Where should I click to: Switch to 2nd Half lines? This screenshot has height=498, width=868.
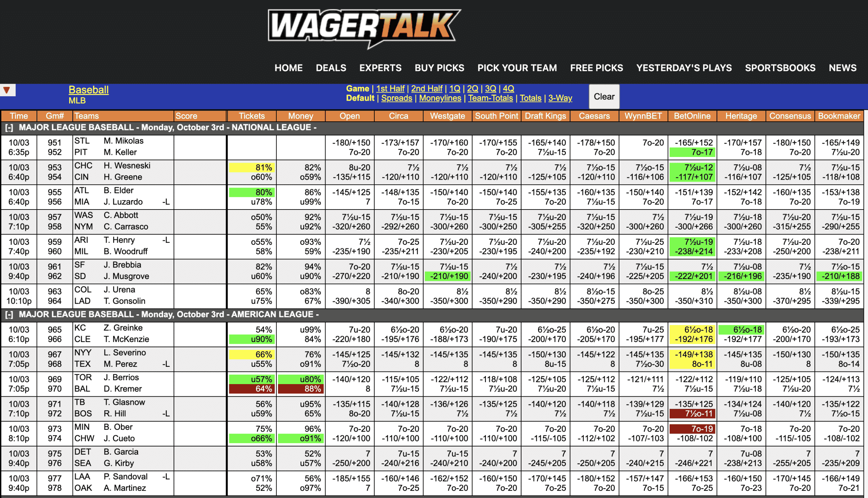click(x=427, y=88)
